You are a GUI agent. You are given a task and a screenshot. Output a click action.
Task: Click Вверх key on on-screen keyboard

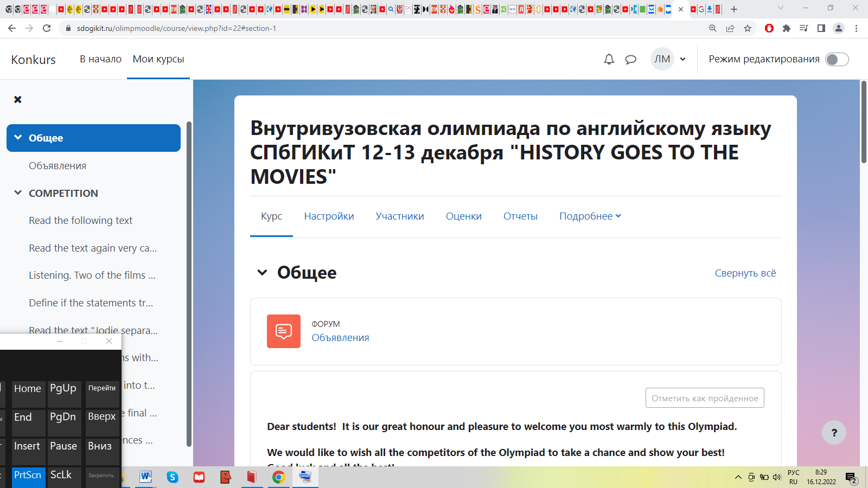pyautogui.click(x=102, y=422)
